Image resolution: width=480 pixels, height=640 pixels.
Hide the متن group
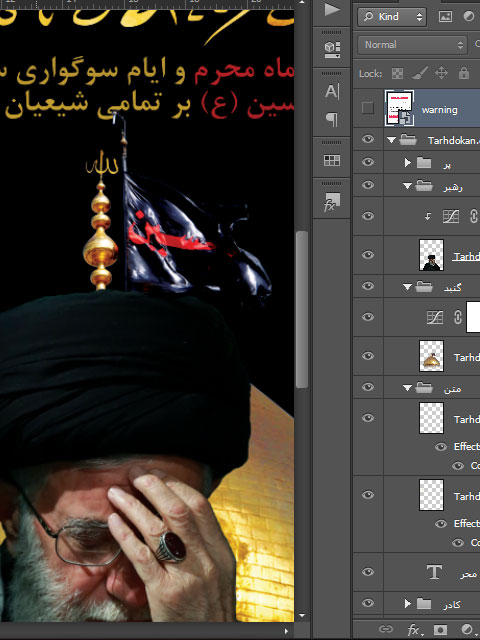(368, 387)
